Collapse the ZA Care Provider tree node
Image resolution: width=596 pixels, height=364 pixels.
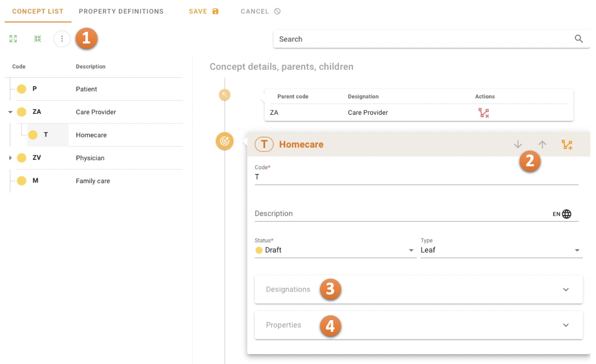click(10, 112)
